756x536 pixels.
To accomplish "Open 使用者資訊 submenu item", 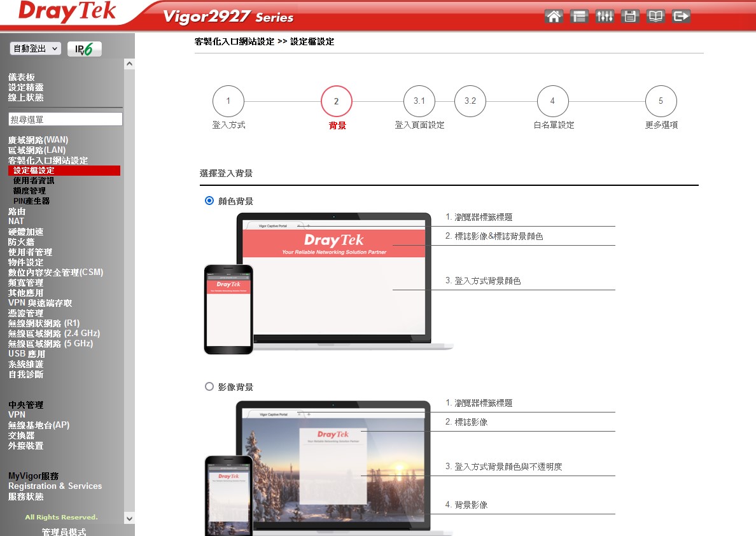I will coord(34,181).
